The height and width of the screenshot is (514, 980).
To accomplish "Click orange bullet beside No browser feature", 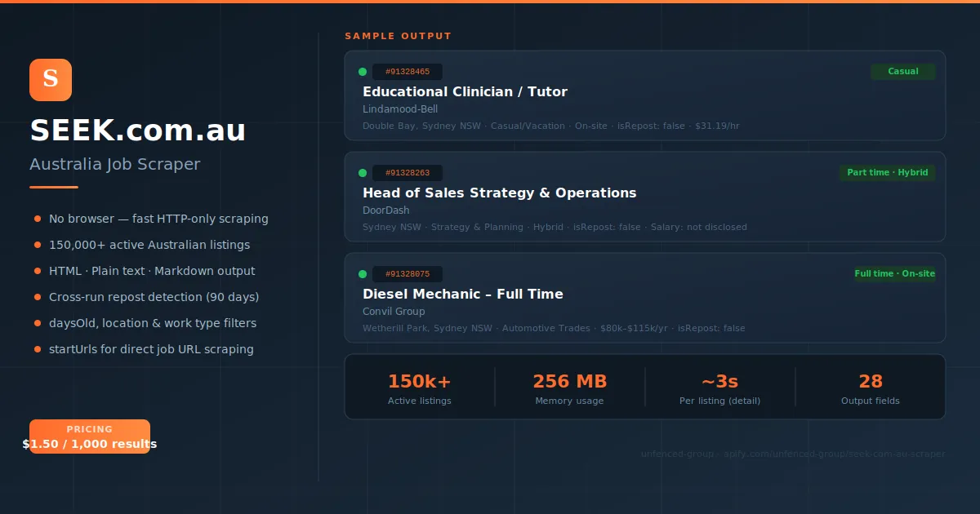I will [38, 219].
